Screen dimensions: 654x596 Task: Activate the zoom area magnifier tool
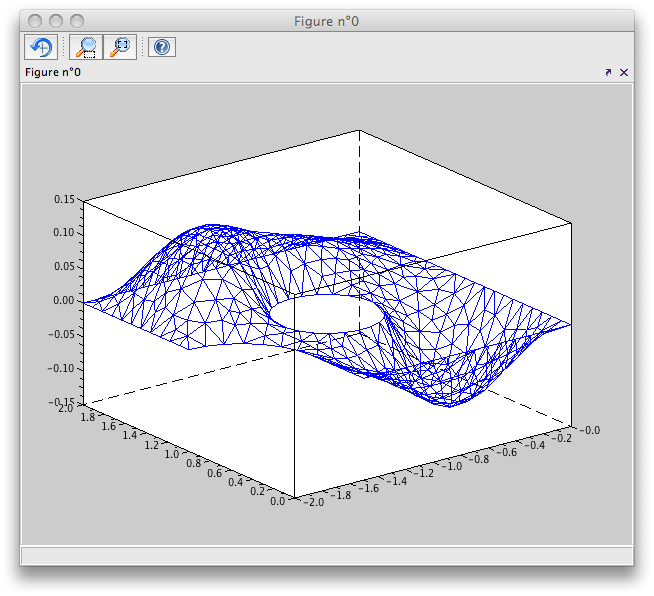87,47
